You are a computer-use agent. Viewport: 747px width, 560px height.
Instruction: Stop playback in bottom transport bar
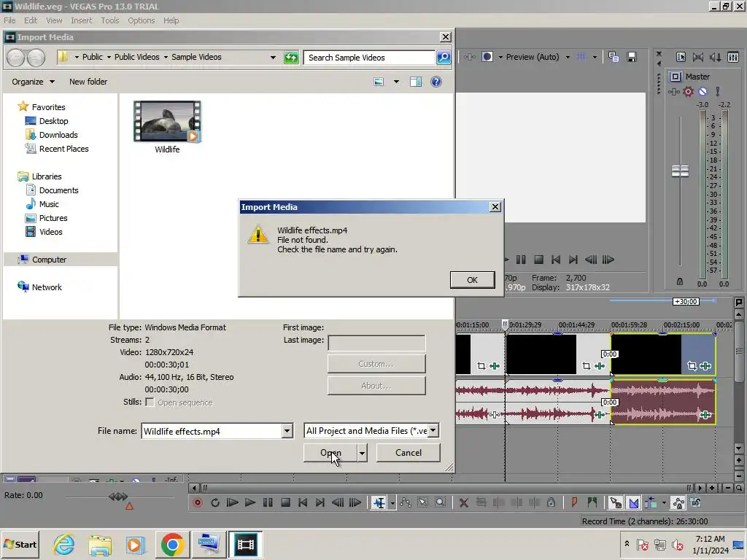point(285,502)
